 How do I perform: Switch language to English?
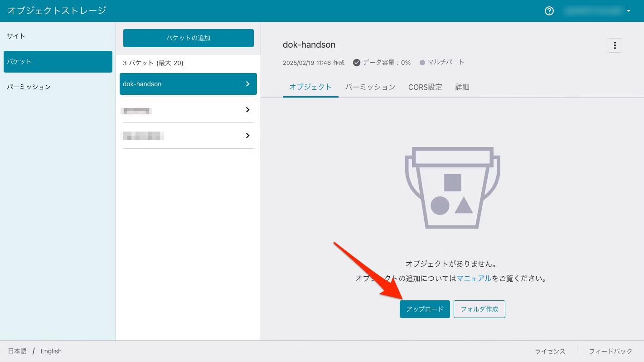point(51,351)
